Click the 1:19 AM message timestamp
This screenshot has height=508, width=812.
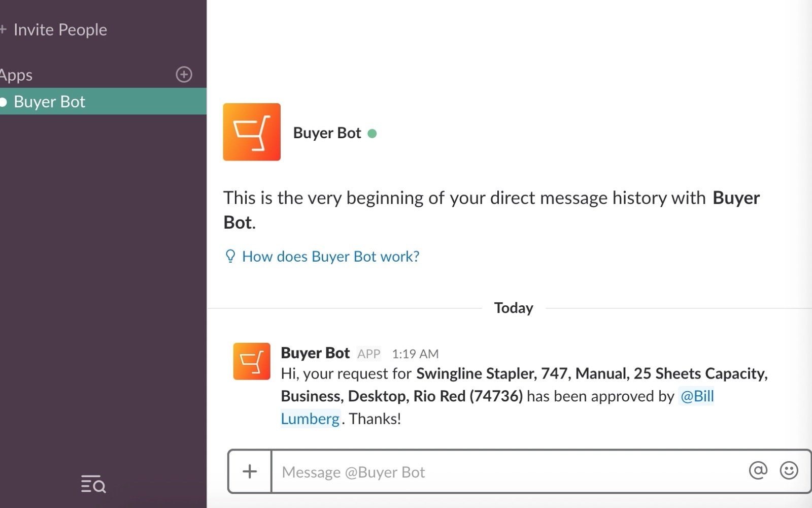(415, 354)
